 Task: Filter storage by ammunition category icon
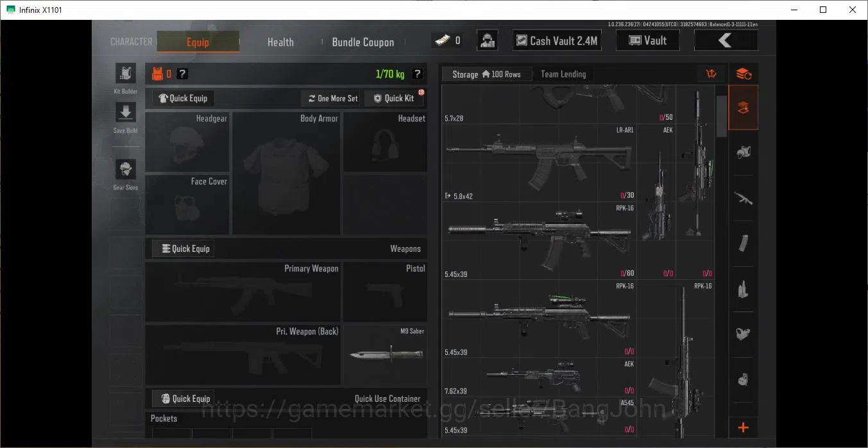pyautogui.click(x=744, y=289)
